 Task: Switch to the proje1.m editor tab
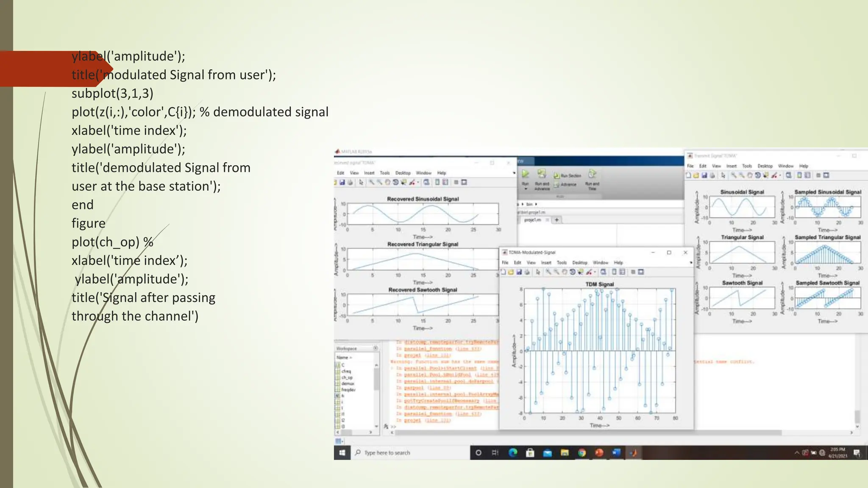coord(533,220)
